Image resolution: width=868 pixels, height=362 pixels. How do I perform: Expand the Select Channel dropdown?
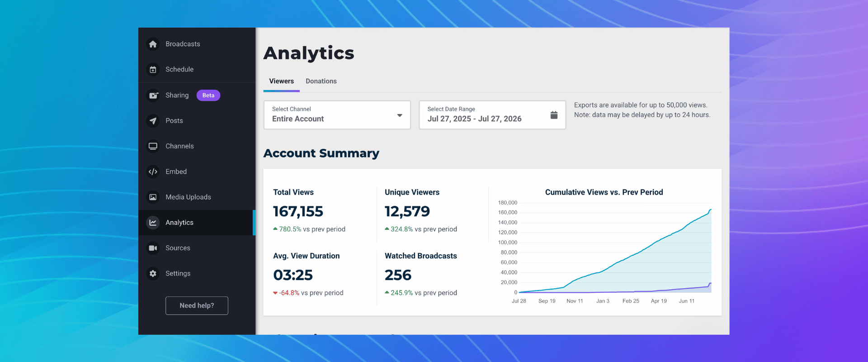click(x=337, y=115)
